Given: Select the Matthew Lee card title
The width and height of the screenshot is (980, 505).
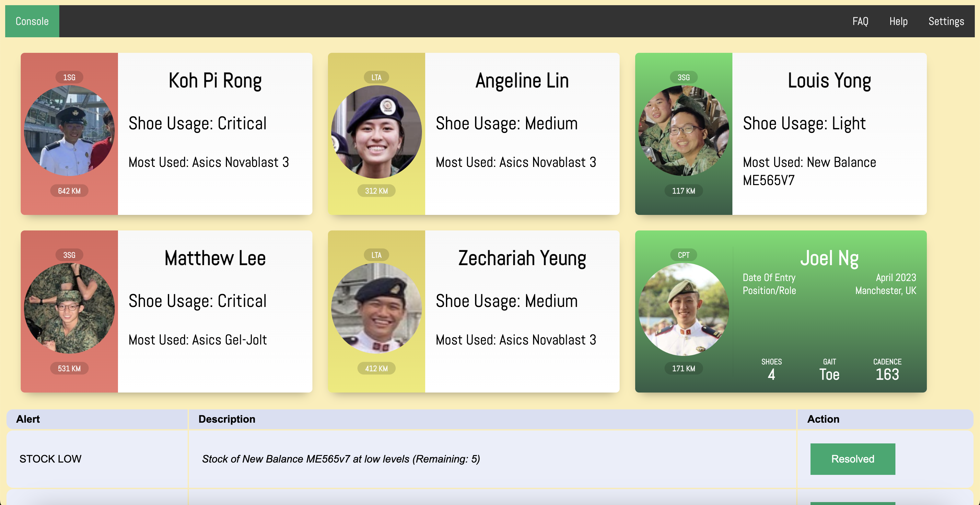Looking at the screenshot, I should tap(215, 258).
